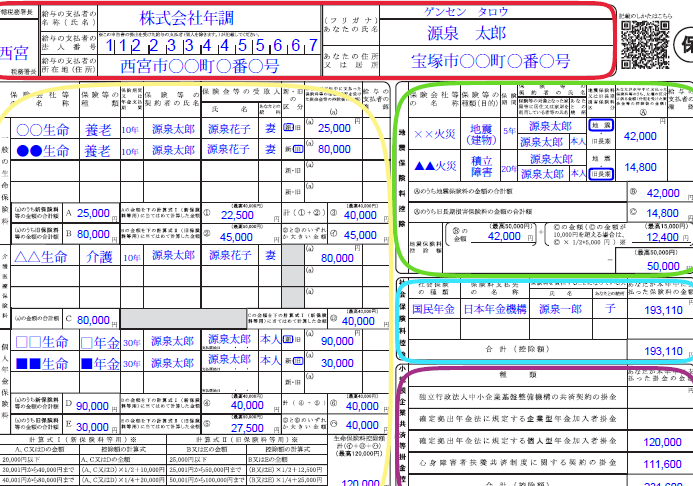Click the payee name 日本年金機構

[x=492, y=310]
